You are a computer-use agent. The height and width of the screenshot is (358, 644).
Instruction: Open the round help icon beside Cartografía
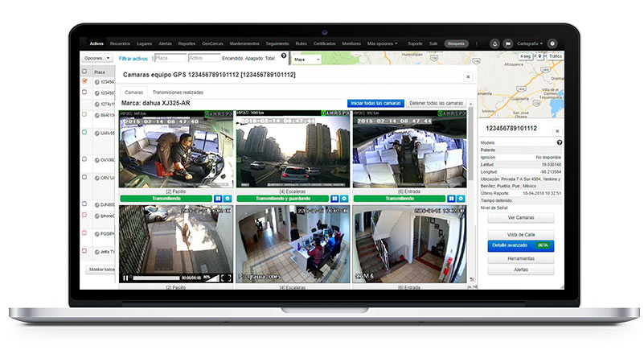pos(552,43)
